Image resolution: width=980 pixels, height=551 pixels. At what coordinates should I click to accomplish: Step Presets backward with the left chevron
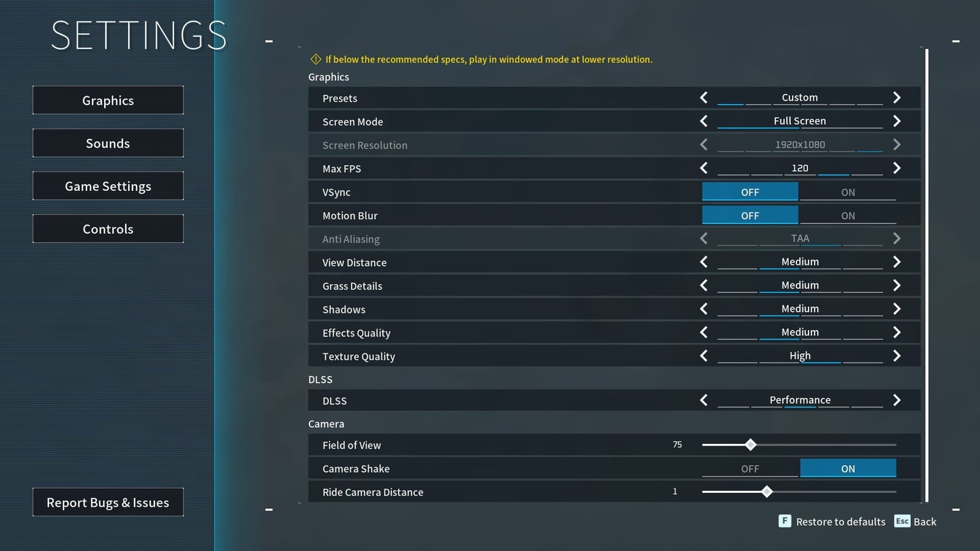[x=703, y=97]
